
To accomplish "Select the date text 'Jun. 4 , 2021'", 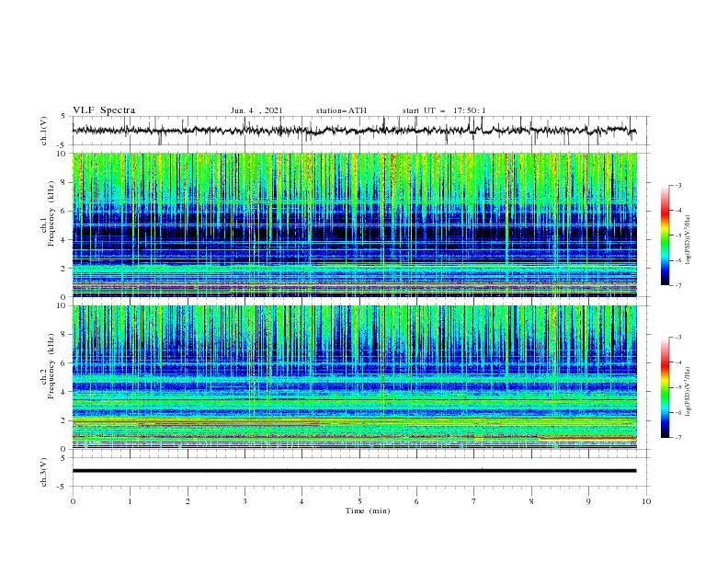I will tap(256, 110).
